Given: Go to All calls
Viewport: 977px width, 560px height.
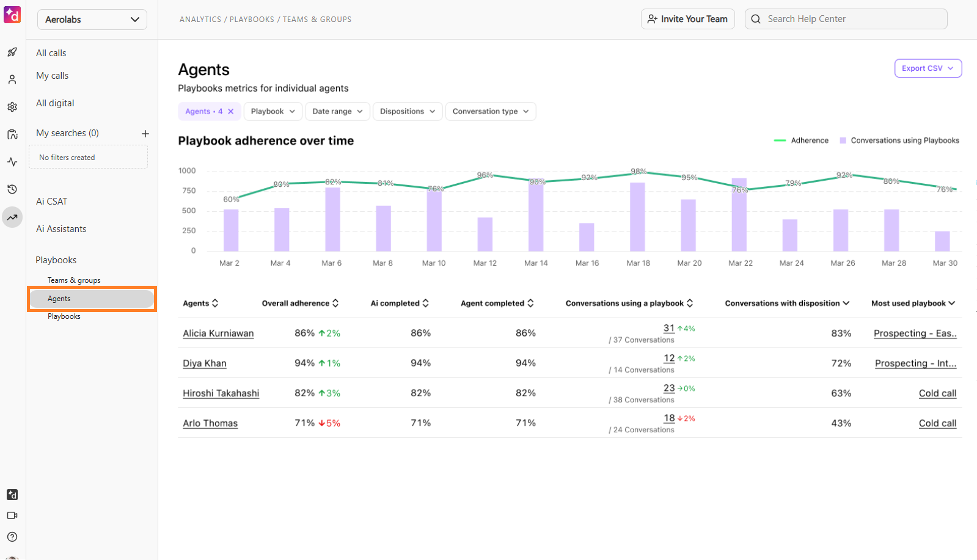Looking at the screenshot, I should tap(51, 53).
